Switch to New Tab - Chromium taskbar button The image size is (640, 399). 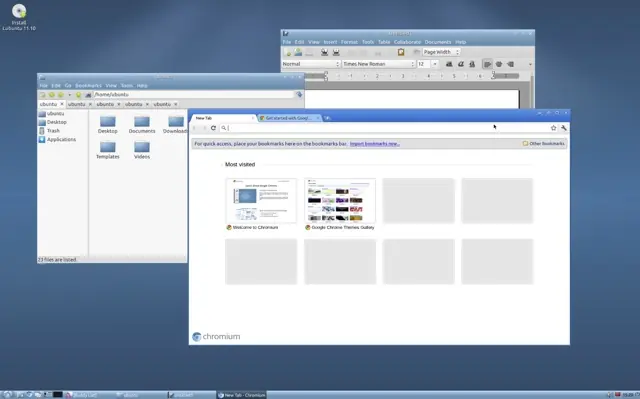coord(242,395)
